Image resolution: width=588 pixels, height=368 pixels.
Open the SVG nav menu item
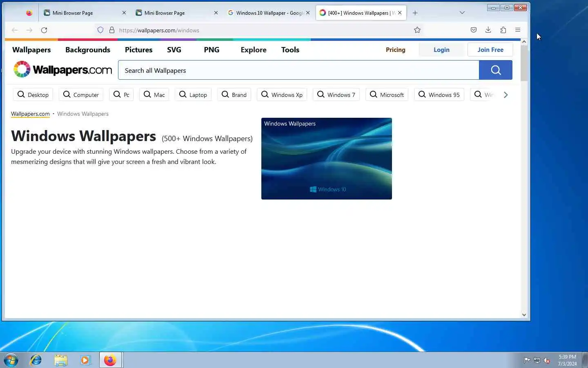coord(174,49)
